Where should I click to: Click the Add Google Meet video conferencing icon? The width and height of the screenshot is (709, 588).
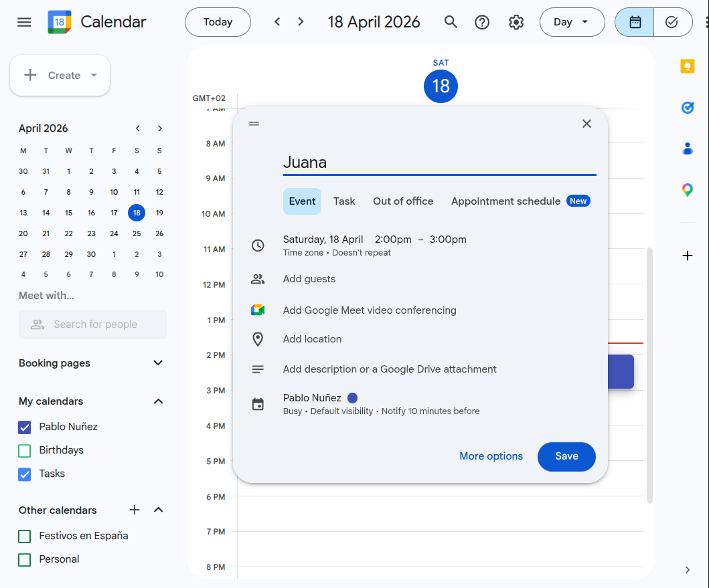pos(258,309)
